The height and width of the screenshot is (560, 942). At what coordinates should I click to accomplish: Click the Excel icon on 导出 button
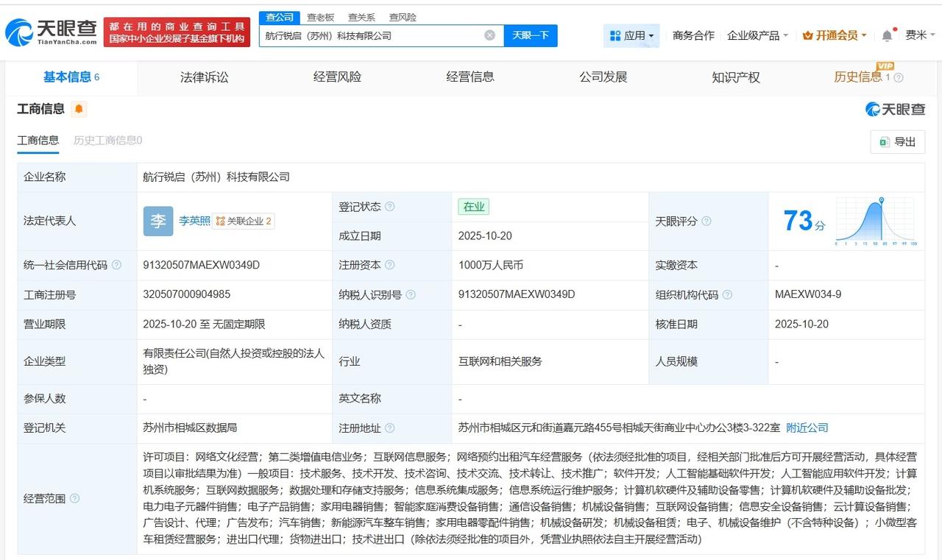coord(882,143)
